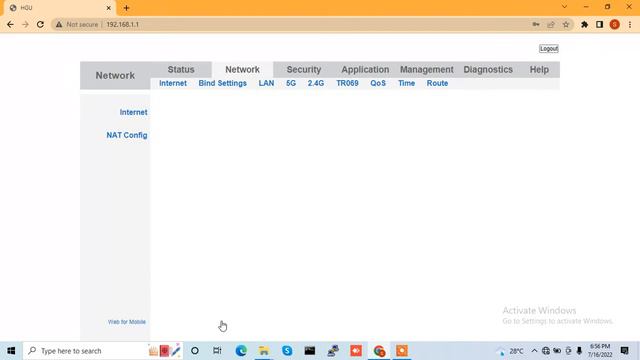This screenshot has width=640, height=360.
Task: Open Skype from the taskbar
Action: (287, 351)
